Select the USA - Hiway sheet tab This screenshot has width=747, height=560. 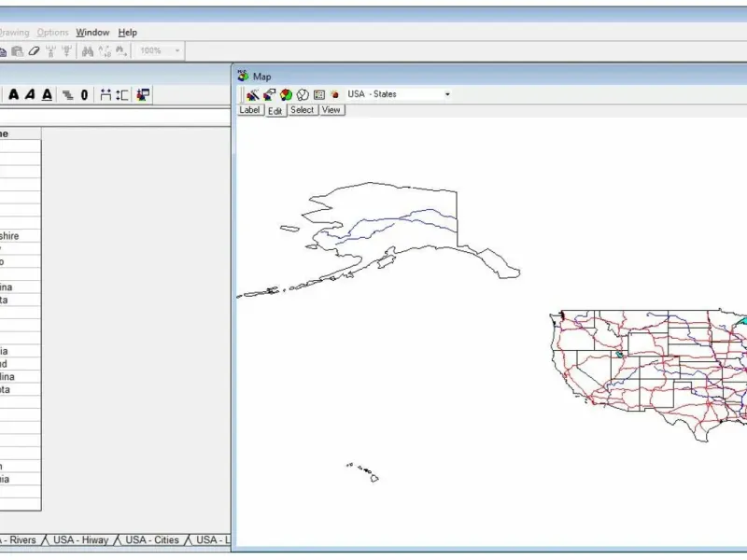click(x=80, y=540)
